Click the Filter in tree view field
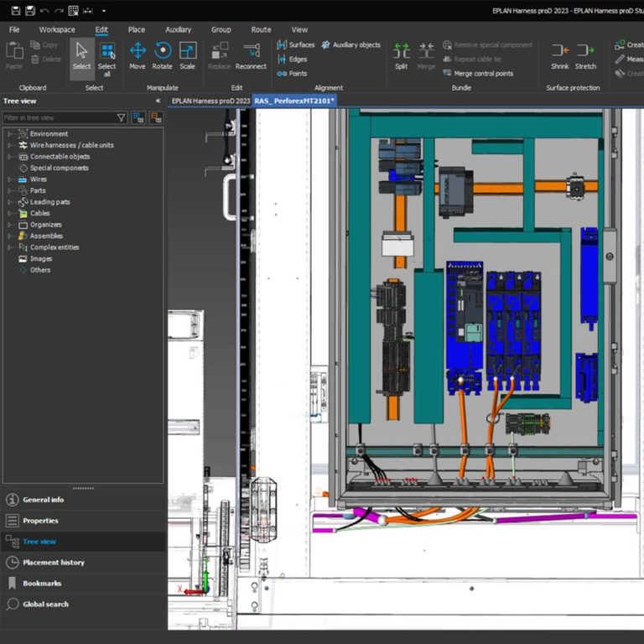 pyautogui.click(x=59, y=118)
